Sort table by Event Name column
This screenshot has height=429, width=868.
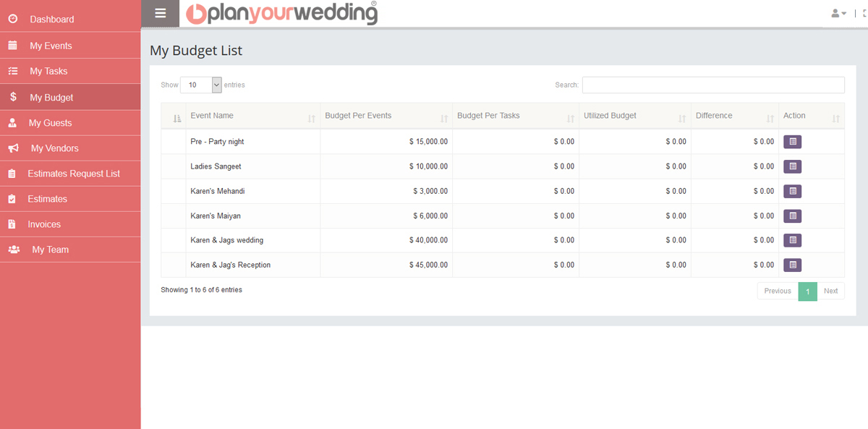(x=252, y=116)
